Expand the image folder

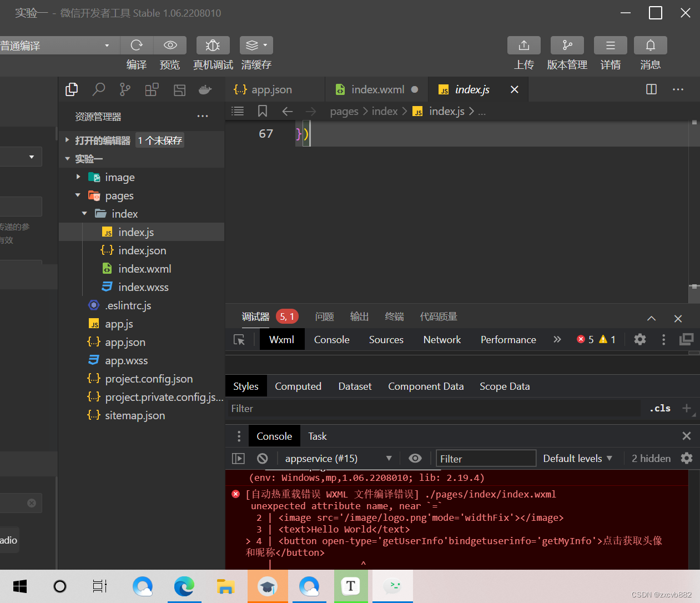click(78, 177)
